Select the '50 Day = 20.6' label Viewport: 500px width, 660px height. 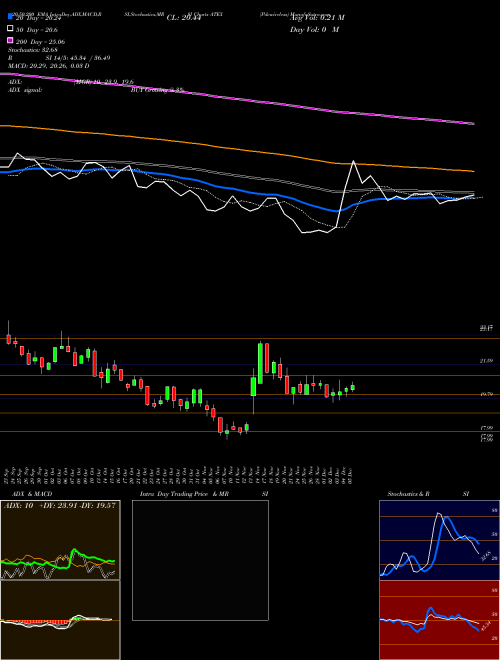pyautogui.click(x=37, y=30)
